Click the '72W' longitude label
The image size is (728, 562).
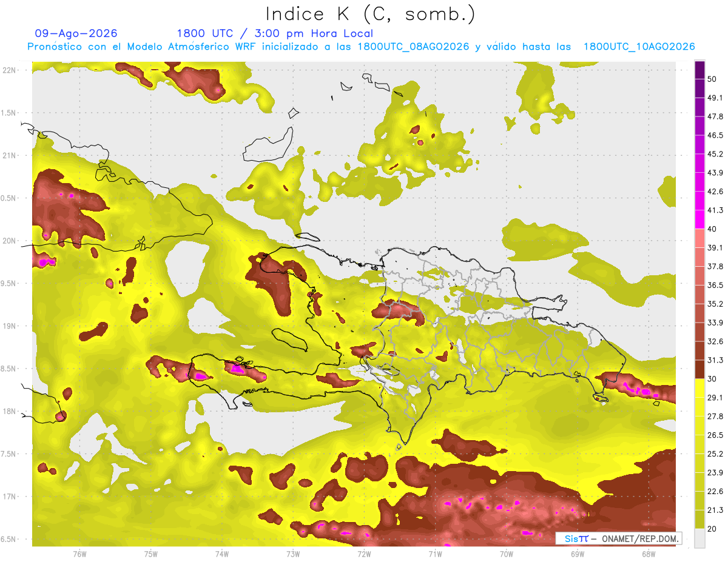click(364, 554)
